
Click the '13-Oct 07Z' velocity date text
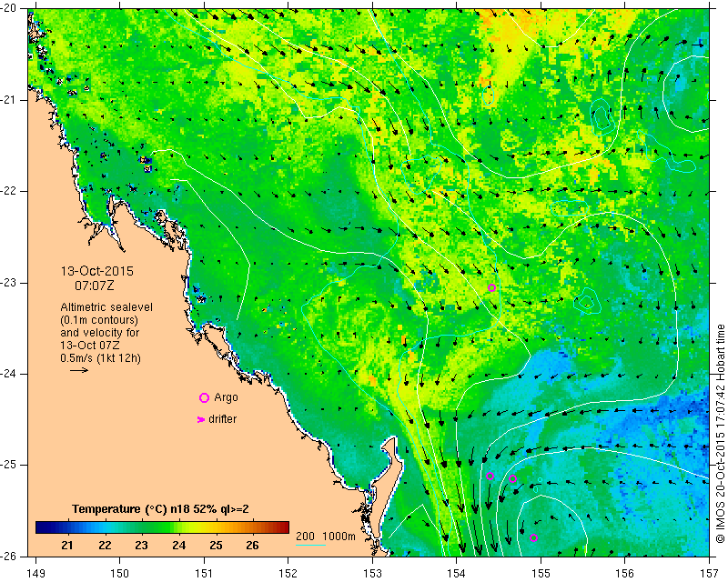coord(89,346)
